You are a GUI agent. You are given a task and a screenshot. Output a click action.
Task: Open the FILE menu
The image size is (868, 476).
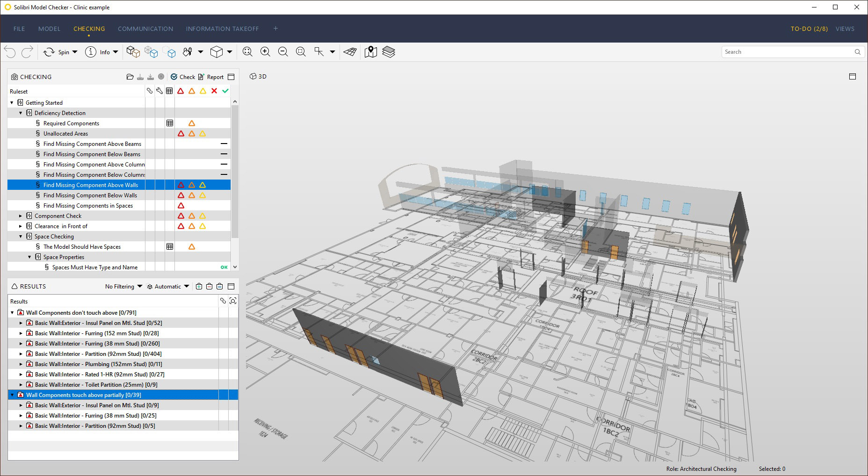(x=19, y=29)
